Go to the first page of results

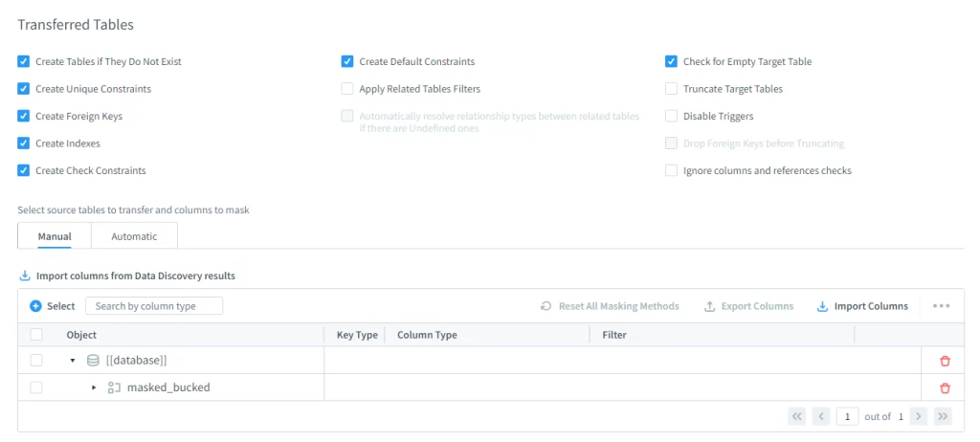[x=796, y=416]
